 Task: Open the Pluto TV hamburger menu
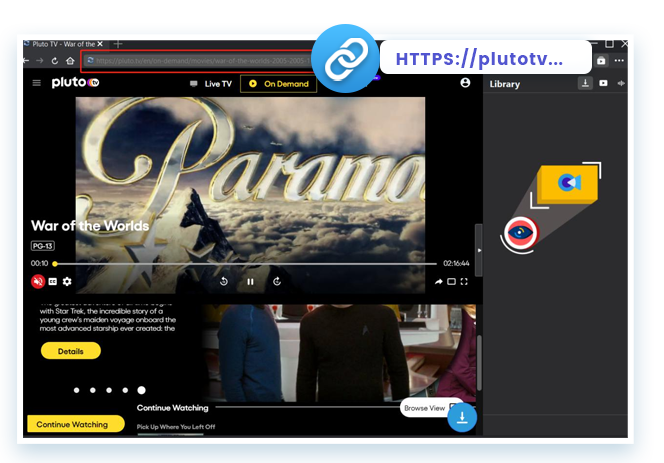[x=37, y=83]
